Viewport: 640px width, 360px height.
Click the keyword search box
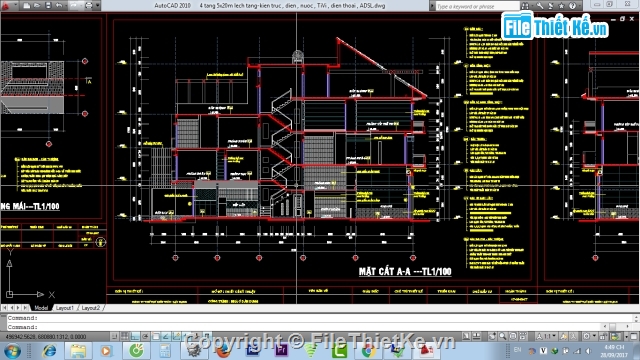[477, 6]
